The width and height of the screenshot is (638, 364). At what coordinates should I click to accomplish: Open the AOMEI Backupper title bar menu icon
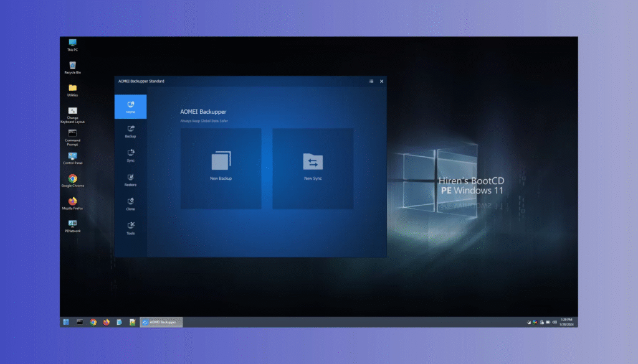click(371, 81)
